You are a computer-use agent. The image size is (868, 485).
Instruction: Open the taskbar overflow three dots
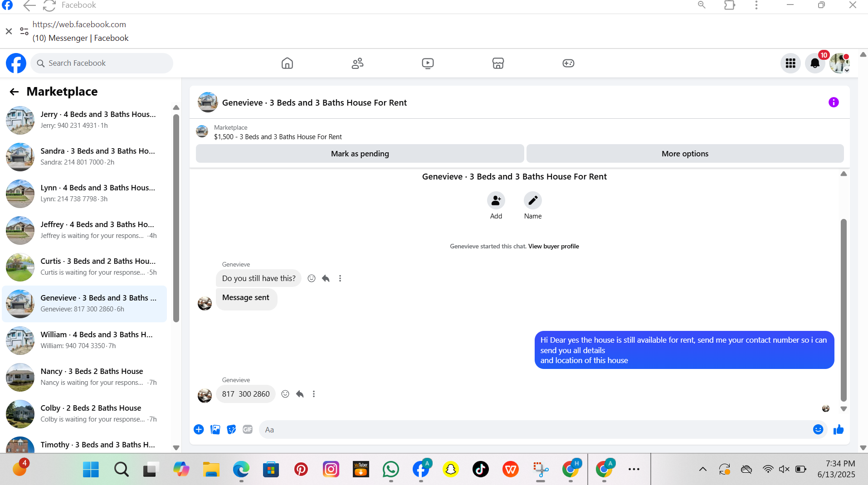(x=634, y=470)
